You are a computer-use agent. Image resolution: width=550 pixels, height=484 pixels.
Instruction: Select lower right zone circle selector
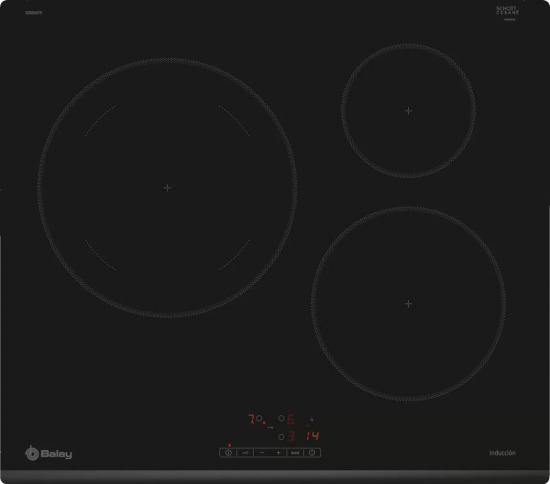pos(281,437)
